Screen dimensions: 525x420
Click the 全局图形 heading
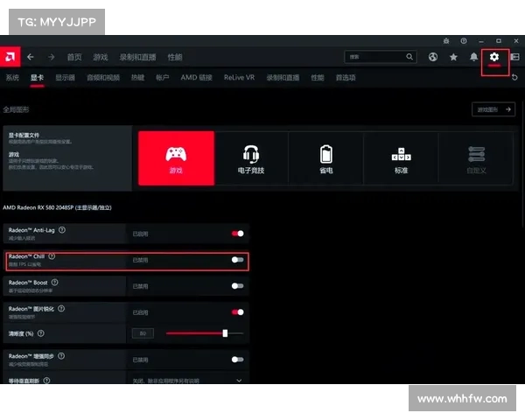pos(16,109)
